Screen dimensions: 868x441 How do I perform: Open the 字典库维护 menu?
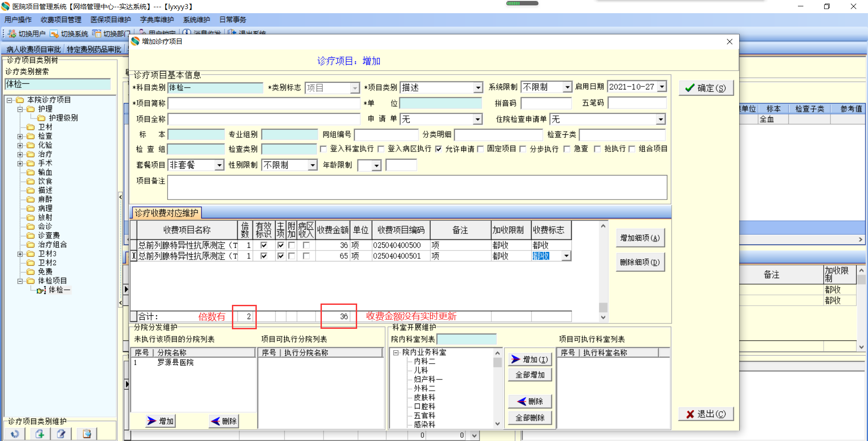tap(157, 20)
